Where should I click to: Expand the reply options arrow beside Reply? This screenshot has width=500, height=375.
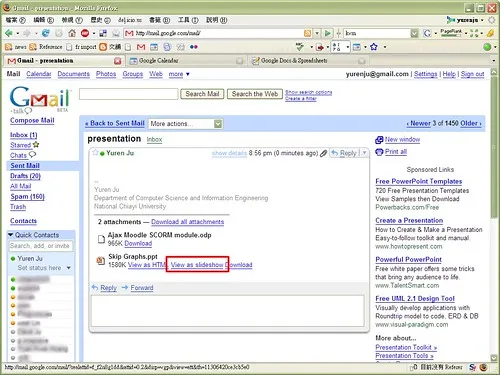pos(364,153)
